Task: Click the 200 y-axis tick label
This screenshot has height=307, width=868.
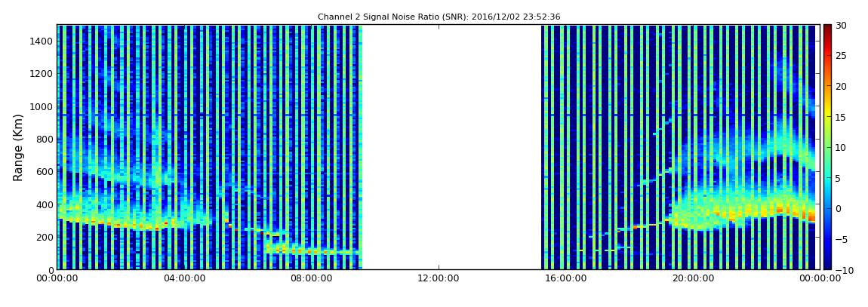Action: tap(45, 237)
